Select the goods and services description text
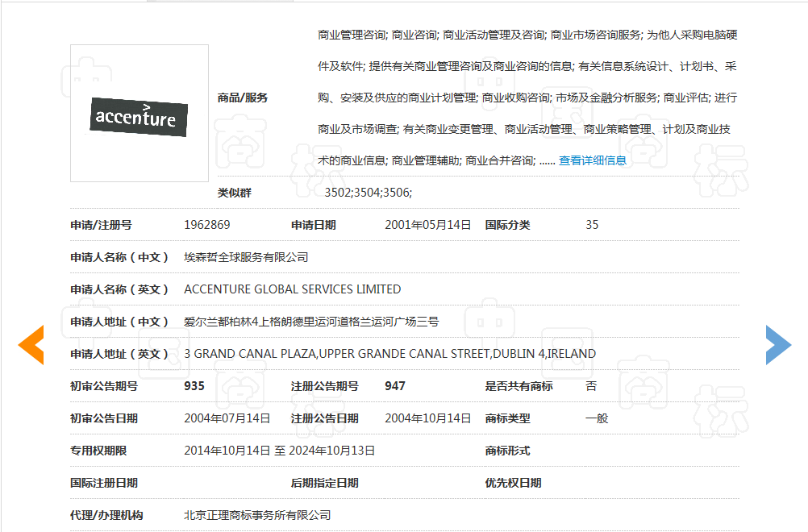 click(x=527, y=98)
